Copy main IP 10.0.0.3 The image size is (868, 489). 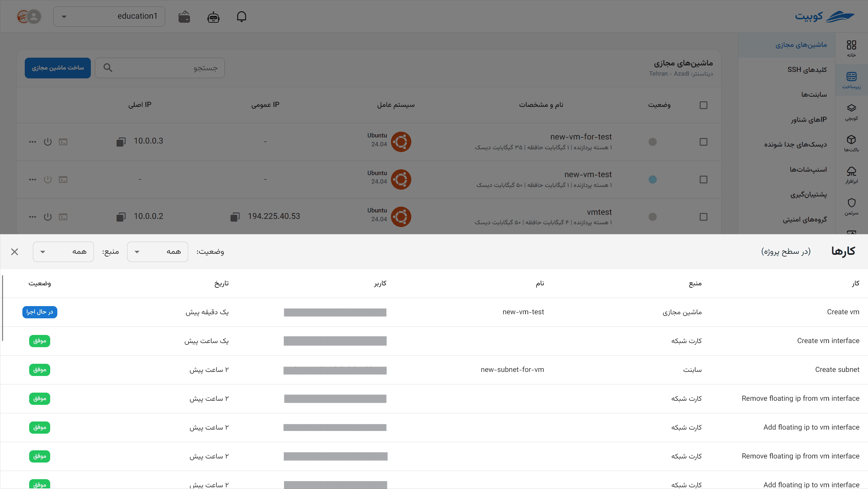(x=121, y=142)
